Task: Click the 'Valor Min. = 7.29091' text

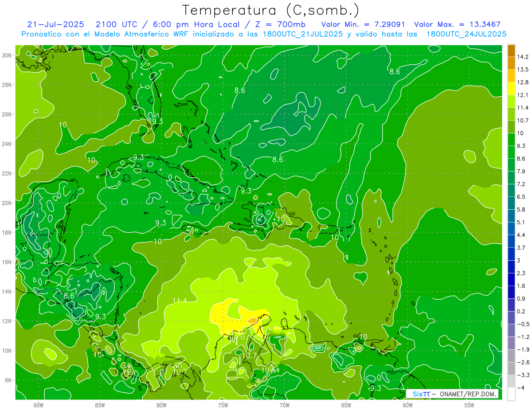Action: [363, 24]
